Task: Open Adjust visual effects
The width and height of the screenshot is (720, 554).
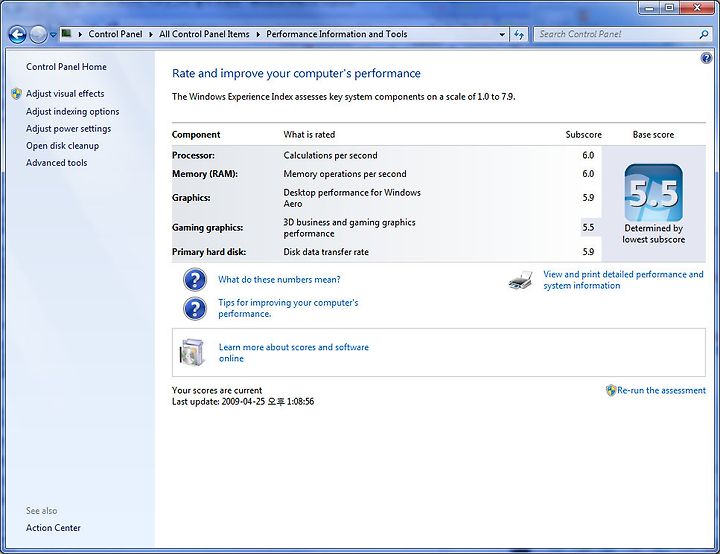Action: click(x=65, y=94)
